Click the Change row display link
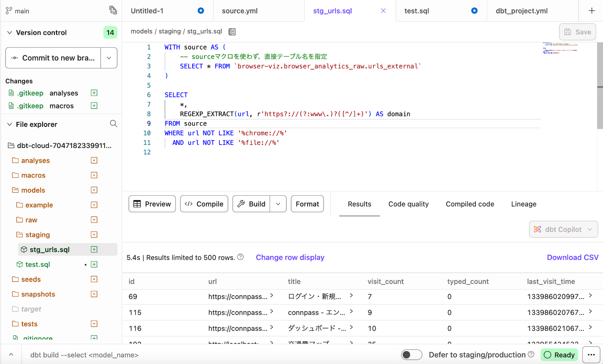 click(290, 257)
